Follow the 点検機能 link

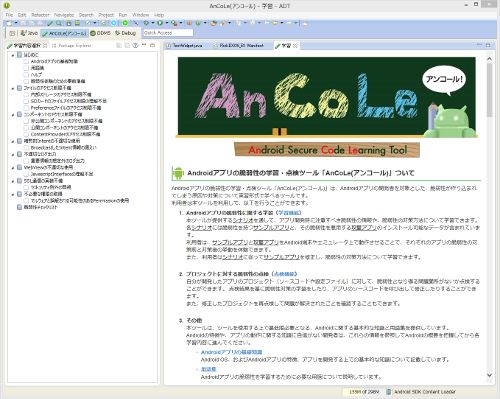[x=284, y=274]
